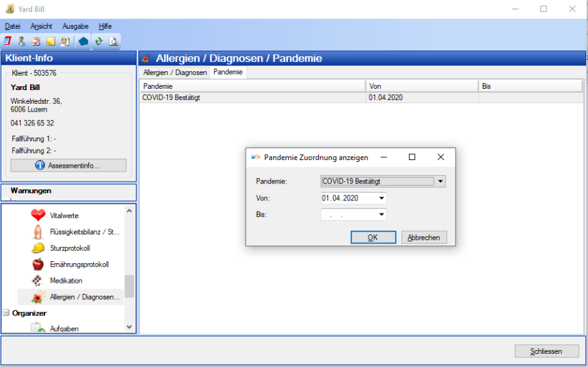
Task: Click the blue pentagon toolbar icon
Action: (83, 41)
